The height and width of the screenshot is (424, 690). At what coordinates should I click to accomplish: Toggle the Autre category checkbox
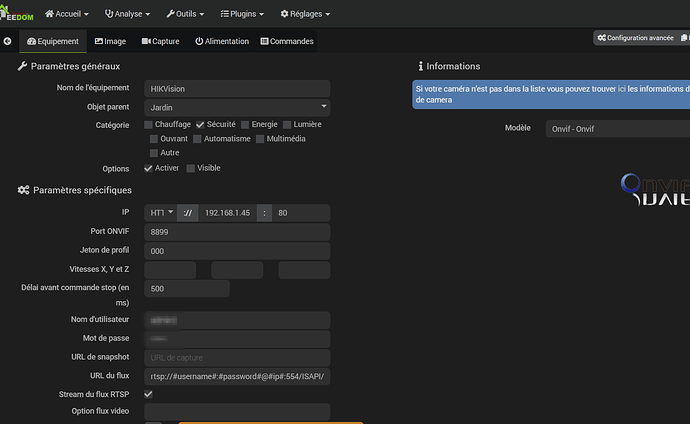click(154, 153)
